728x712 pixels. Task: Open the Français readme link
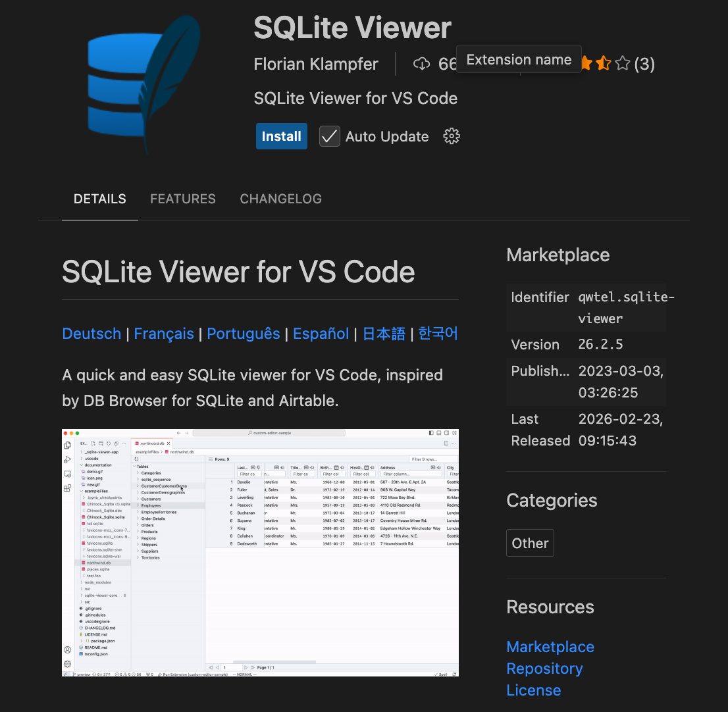164,334
